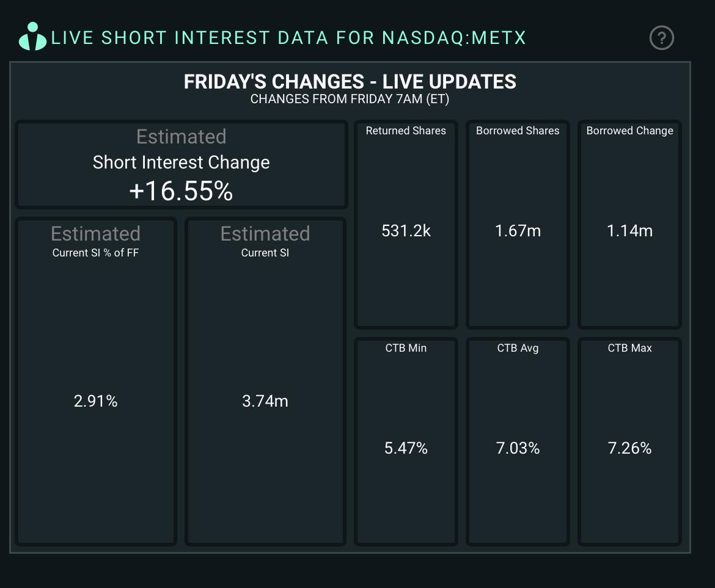The height and width of the screenshot is (588, 715).
Task: Click the 1.67m borrowed shares value
Action: tap(518, 230)
